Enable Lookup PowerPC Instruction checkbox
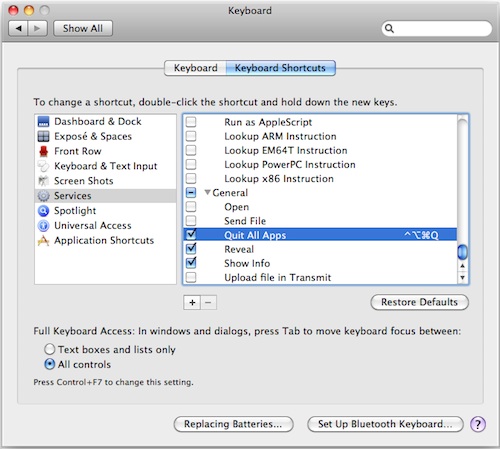500x449 pixels. tap(191, 164)
